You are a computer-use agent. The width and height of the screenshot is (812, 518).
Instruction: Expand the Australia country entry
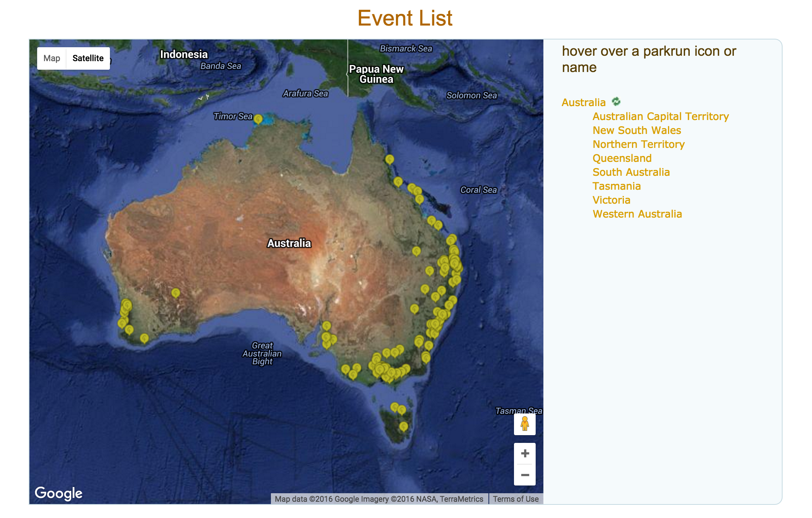click(583, 103)
